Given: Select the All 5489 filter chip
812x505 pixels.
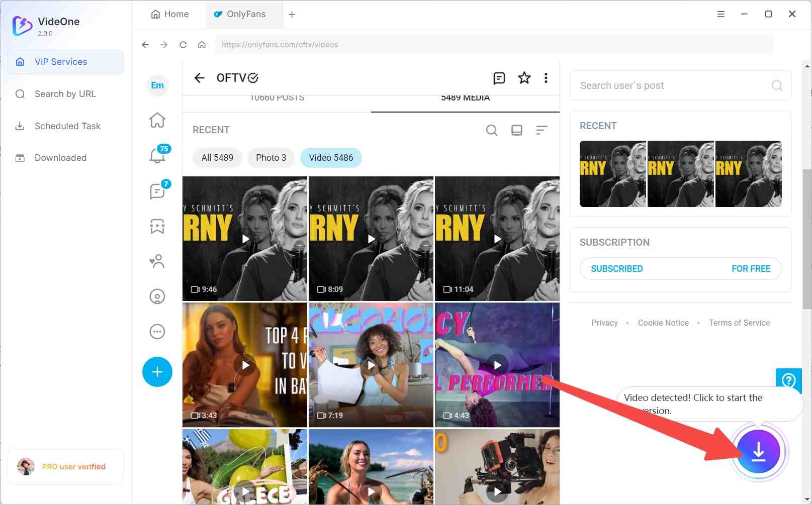Looking at the screenshot, I should point(217,158).
